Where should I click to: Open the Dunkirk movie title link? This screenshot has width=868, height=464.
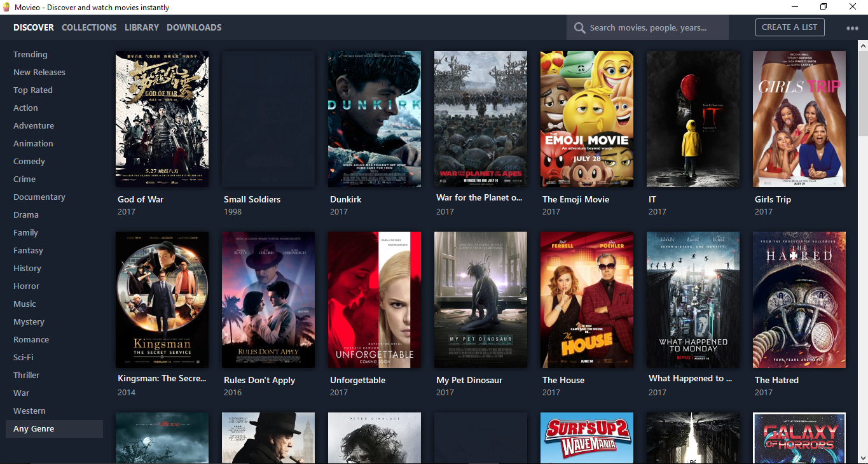point(345,199)
